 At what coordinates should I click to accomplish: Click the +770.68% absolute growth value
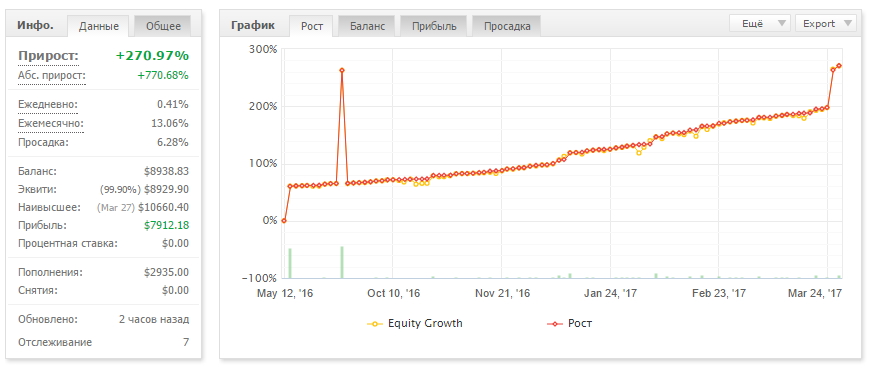tap(163, 75)
